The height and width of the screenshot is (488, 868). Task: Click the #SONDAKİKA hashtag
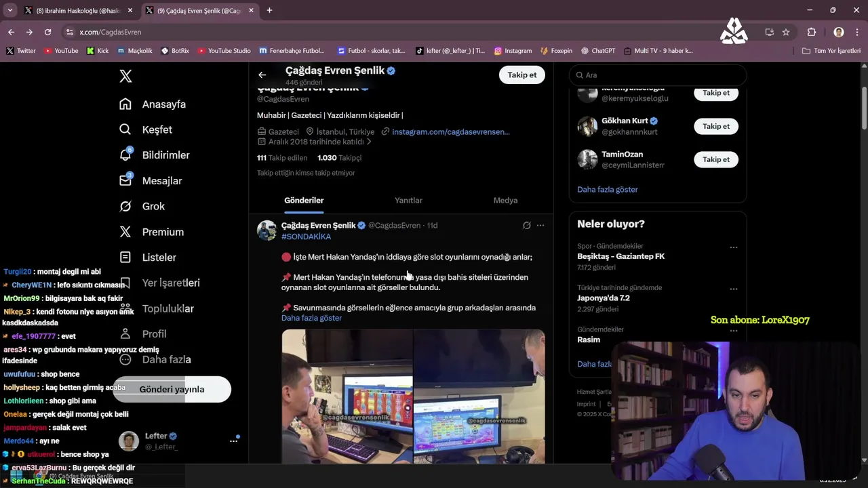click(x=306, y=237)
